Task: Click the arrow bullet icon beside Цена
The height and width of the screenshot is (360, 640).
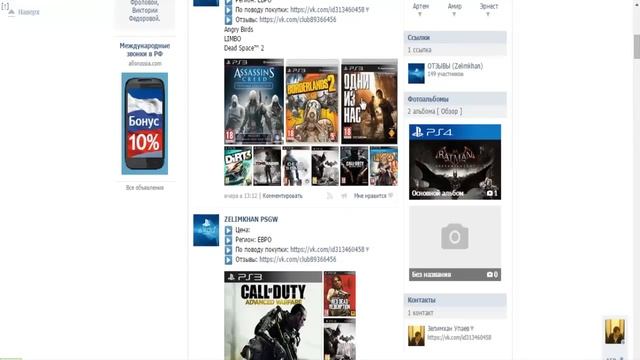Action: pos(229,230)
